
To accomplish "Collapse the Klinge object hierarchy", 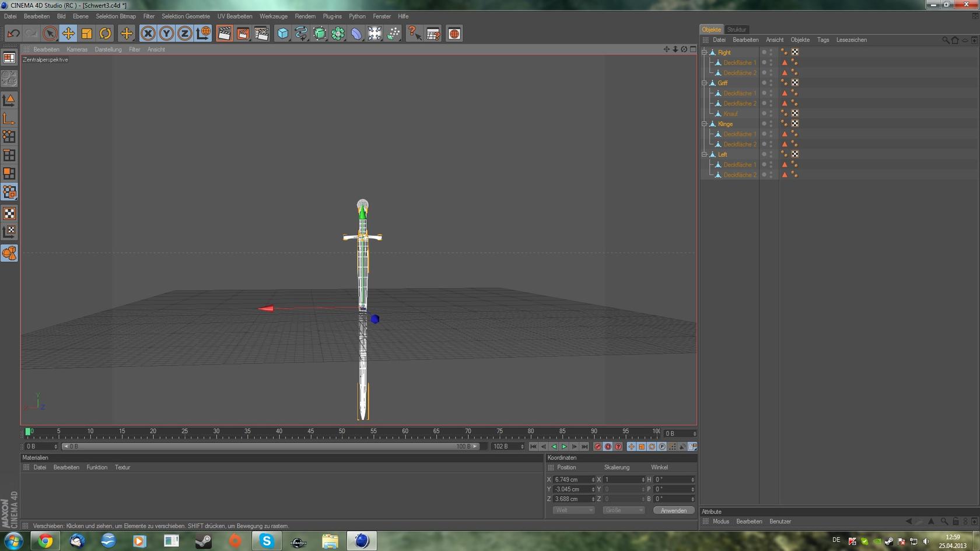I will click(x=704, y=124).
